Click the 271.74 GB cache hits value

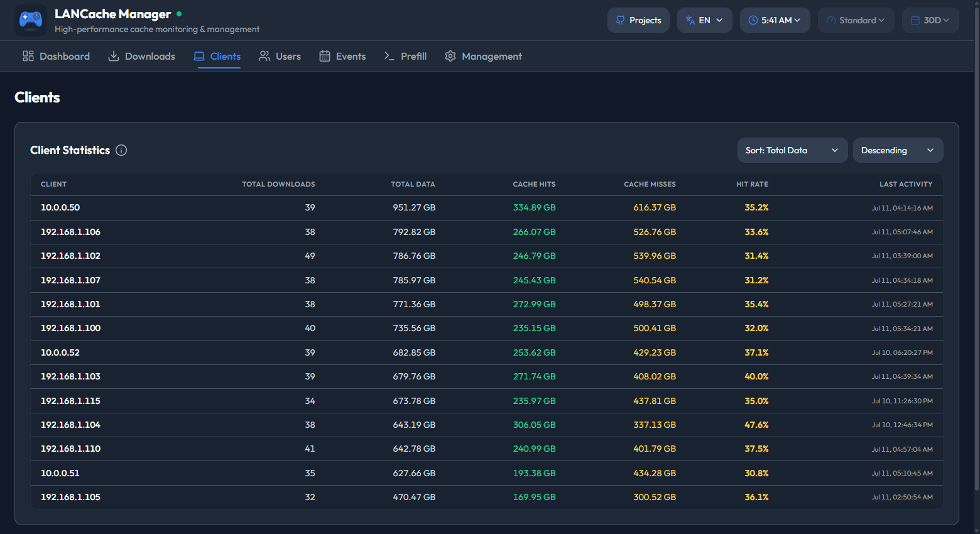[534, 376]
